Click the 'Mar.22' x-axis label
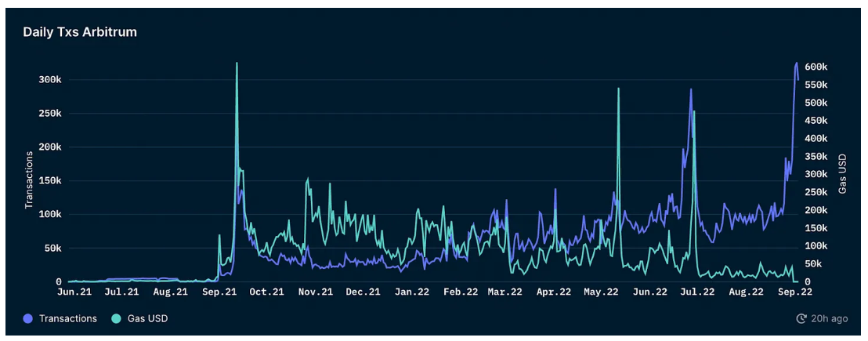The height and width of the screenshot is (341, 868). 505,292
